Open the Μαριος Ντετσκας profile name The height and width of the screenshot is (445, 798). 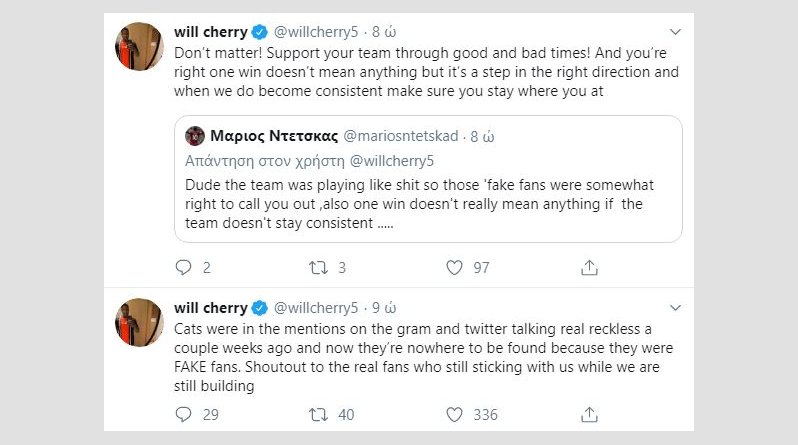[x=273, y=135]
